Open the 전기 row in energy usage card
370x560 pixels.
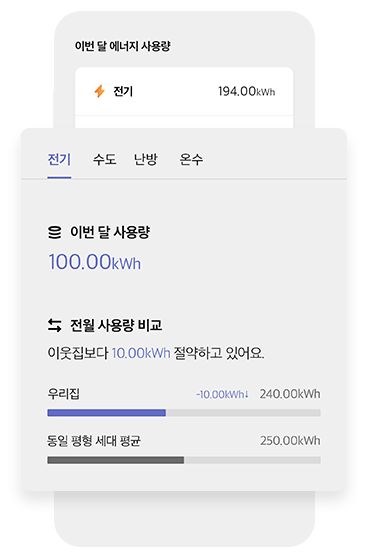coord(184,91)
